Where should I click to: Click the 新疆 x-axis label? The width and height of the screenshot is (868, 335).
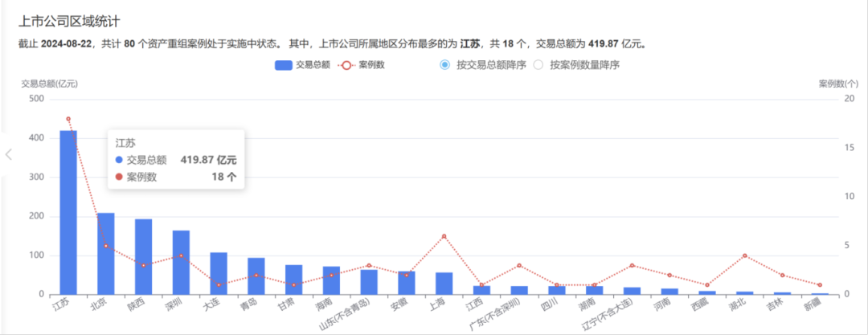tap(813, 305)
